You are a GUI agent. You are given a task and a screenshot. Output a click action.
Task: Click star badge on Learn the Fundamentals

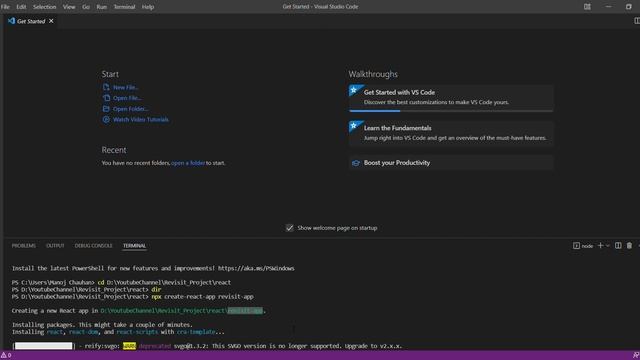pos(354,126)
